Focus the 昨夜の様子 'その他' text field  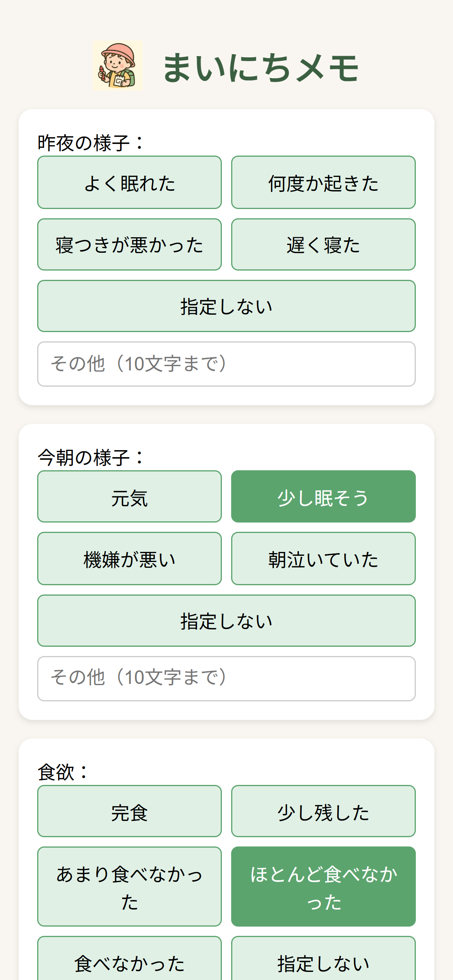pyautogui.click(x=226, y=364)
